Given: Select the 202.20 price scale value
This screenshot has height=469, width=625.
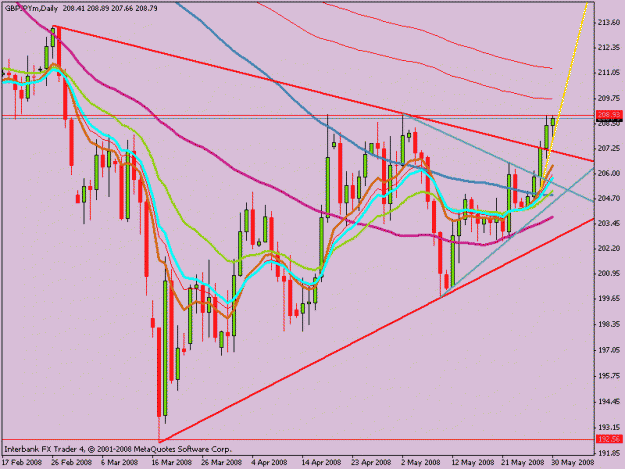Looking at the screenshot, I should pyautogui.click(x=608, y=248).
